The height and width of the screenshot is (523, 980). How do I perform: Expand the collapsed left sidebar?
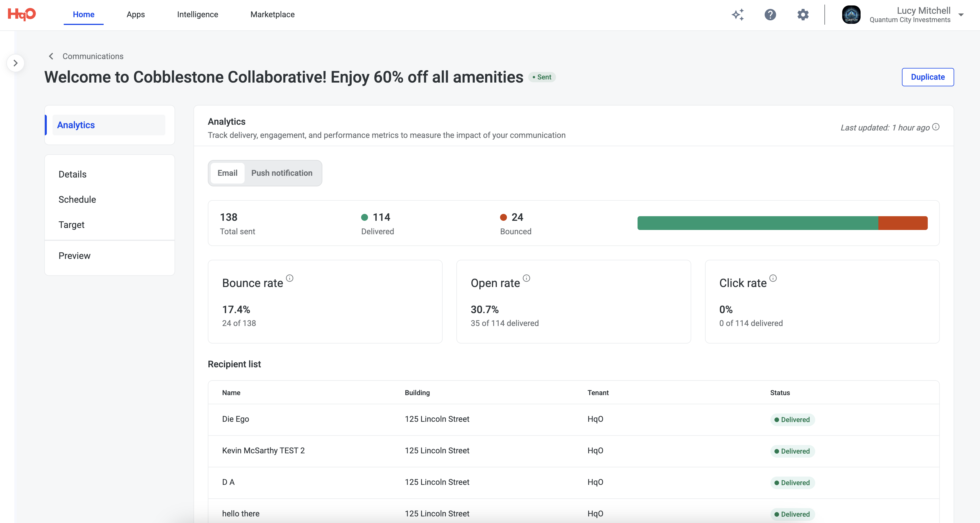(15, 63)
